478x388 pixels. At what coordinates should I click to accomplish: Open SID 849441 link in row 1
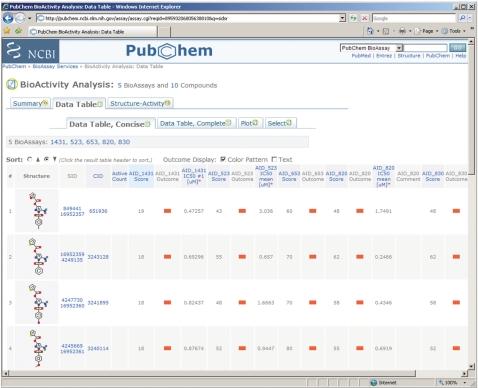72,208
